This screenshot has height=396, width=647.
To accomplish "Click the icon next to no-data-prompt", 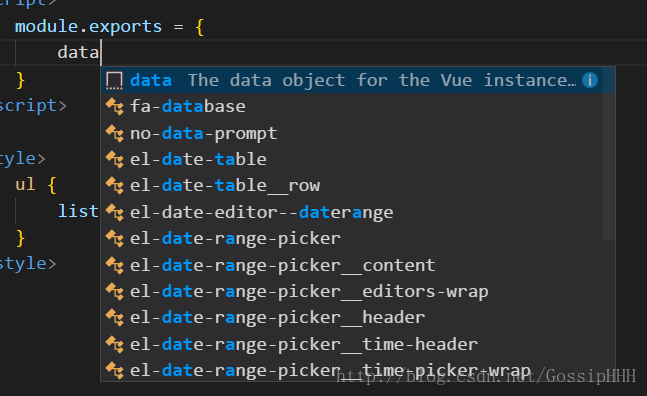I will click(x=115, y=134).
